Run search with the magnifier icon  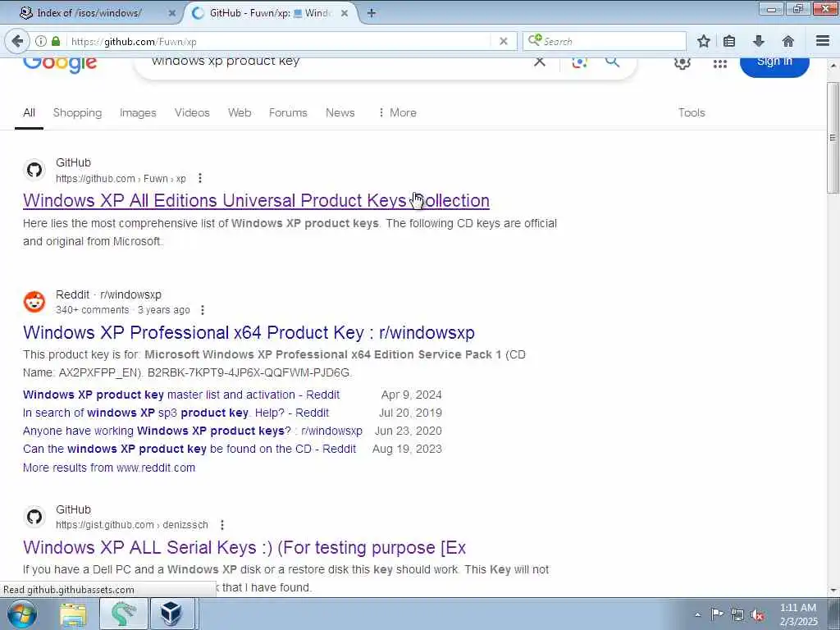coord(612,62)
